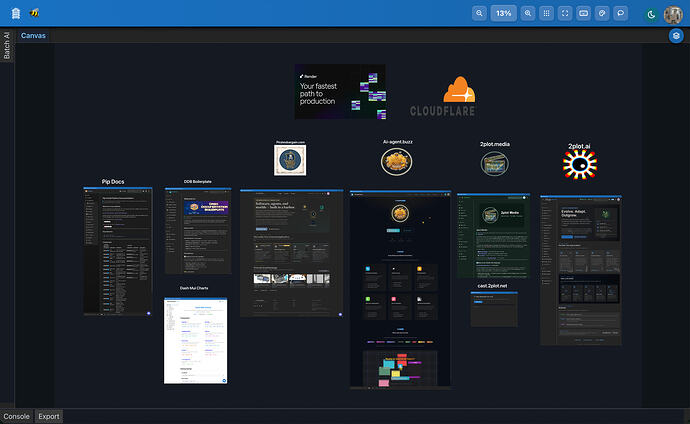Open the 13% zoom level selector
The width and height of the screenshot is (690, 424).
click(x=503, y=13)
